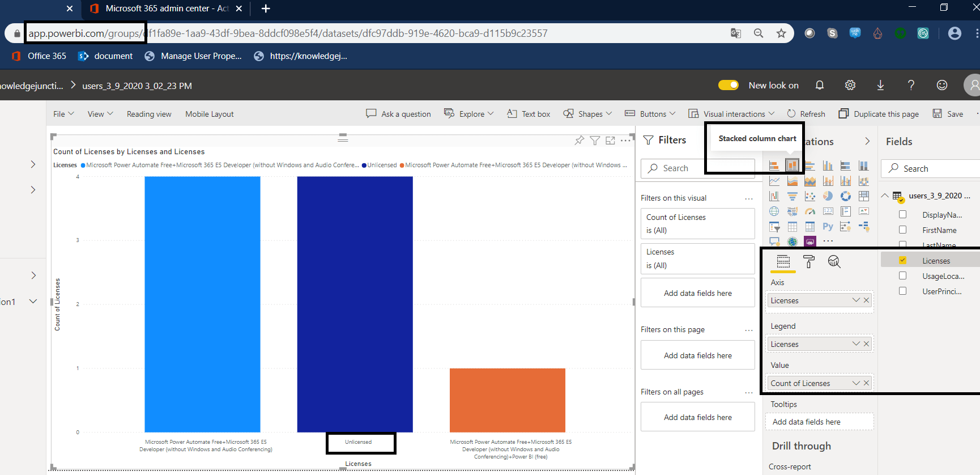Select the scatter chart visual
This screenshot has height=475, width=980.
click(810, 196)
